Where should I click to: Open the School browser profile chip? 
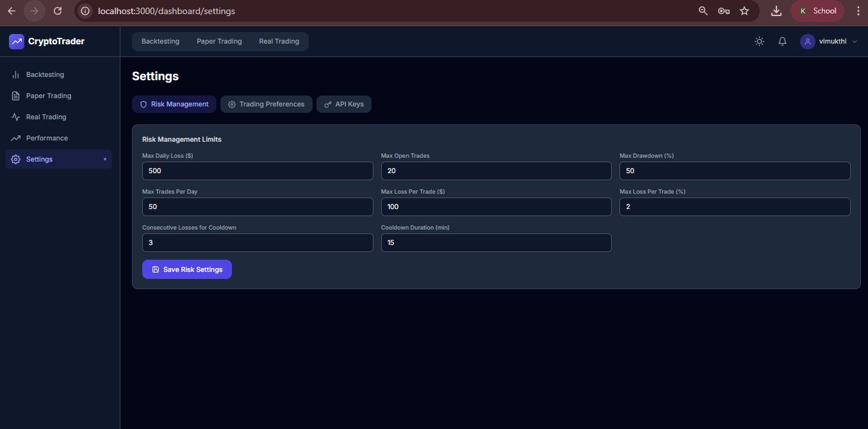point(818,11)
